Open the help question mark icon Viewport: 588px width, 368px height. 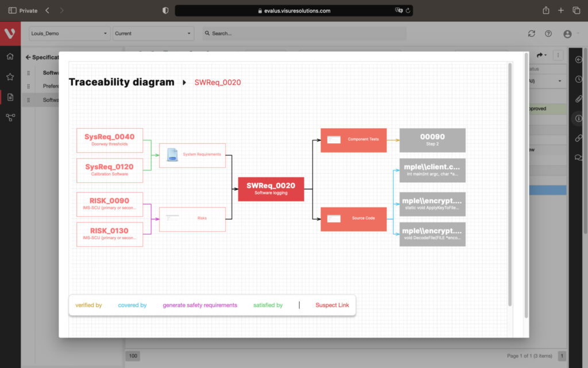(548, 34)
